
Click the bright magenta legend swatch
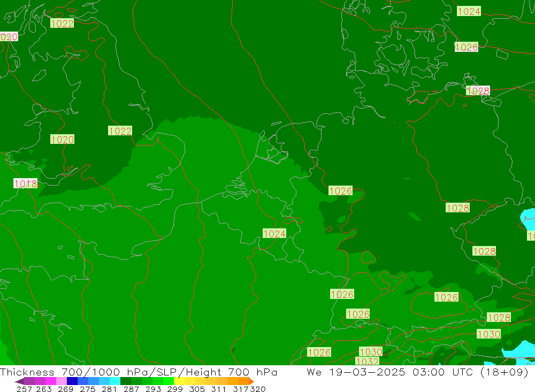[x=51, y=381]
